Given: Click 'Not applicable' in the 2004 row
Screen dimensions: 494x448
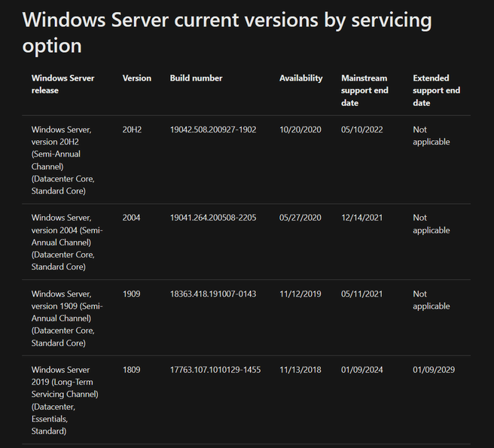Looking at the screenshot, I should 431,224.
